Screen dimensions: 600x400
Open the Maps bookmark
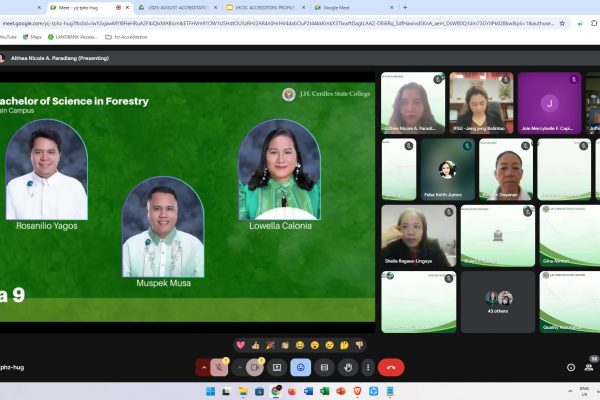click(33, 37)
